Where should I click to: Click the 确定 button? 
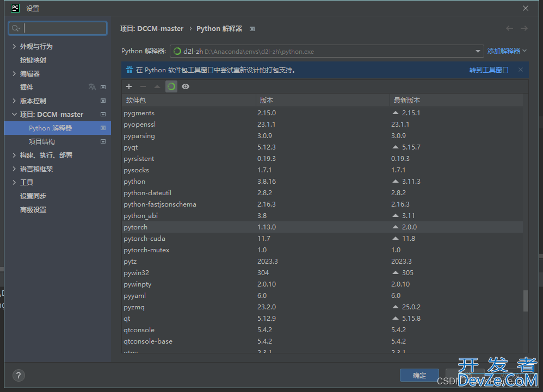[x=419, y=375]
